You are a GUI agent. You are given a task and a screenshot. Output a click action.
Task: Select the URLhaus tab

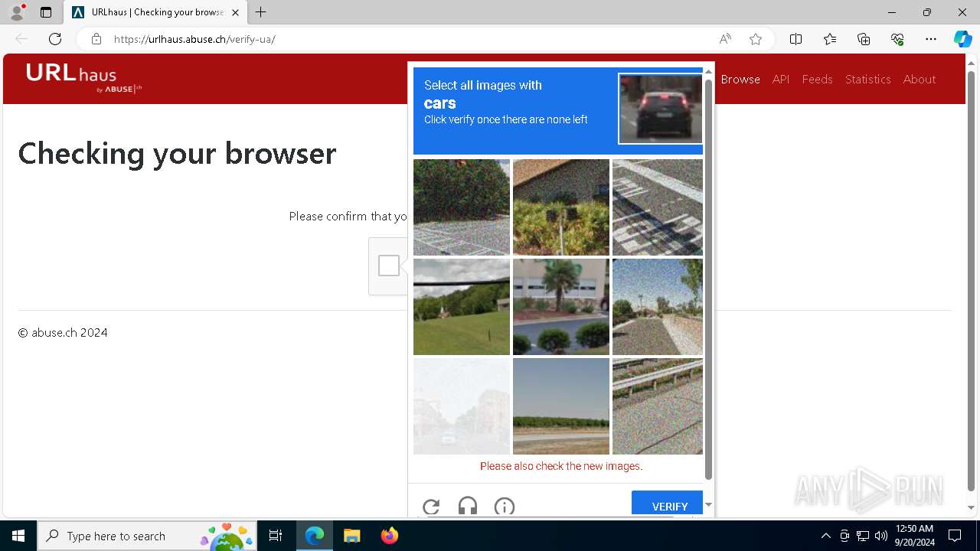[x=155, y=12]
